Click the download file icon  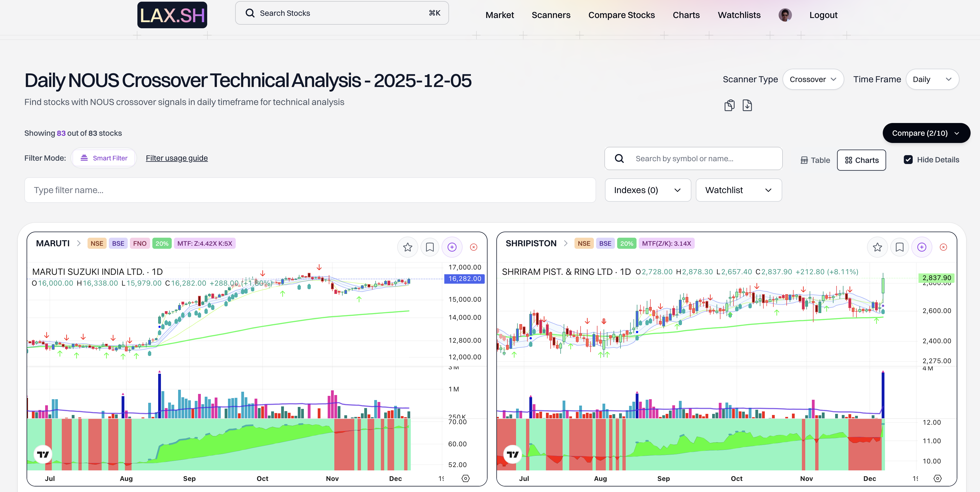[x=747, y=105]
